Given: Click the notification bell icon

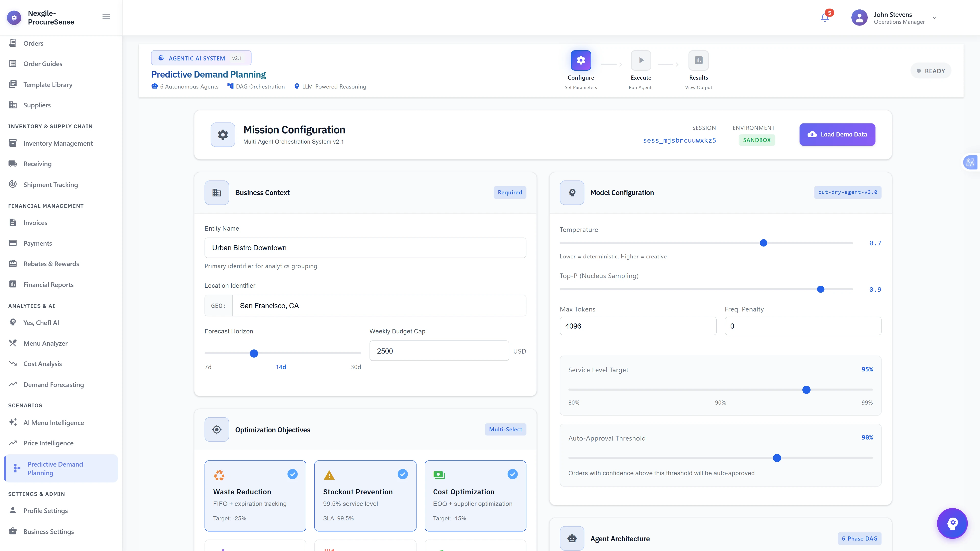Looking at the screenshot, I should (824, 18).
